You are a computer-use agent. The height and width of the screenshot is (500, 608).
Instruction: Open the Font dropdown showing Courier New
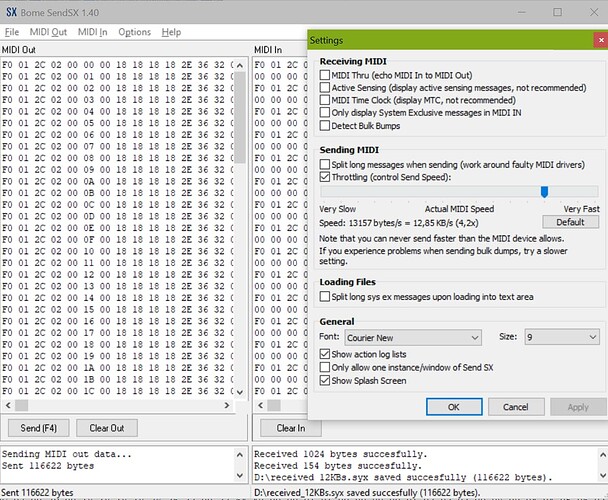(x=413, y=337)
